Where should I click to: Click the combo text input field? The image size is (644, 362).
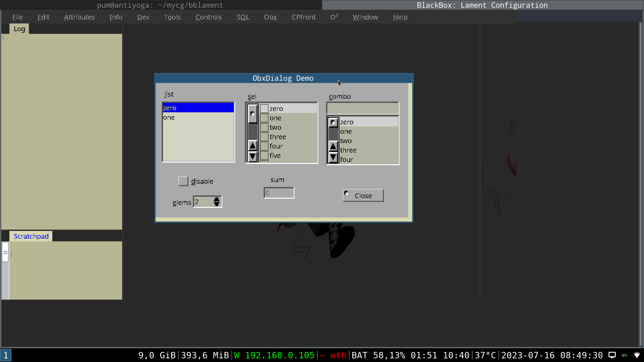click(362, 108)
